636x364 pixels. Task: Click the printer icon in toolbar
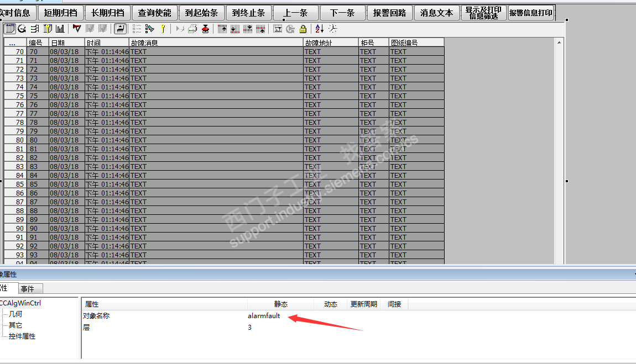coord(192,29)
